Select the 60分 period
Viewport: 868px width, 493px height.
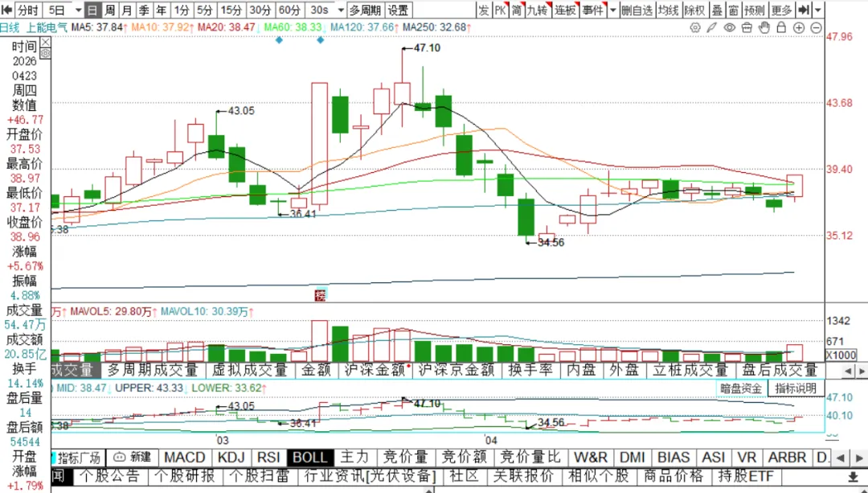click(289, 10)
